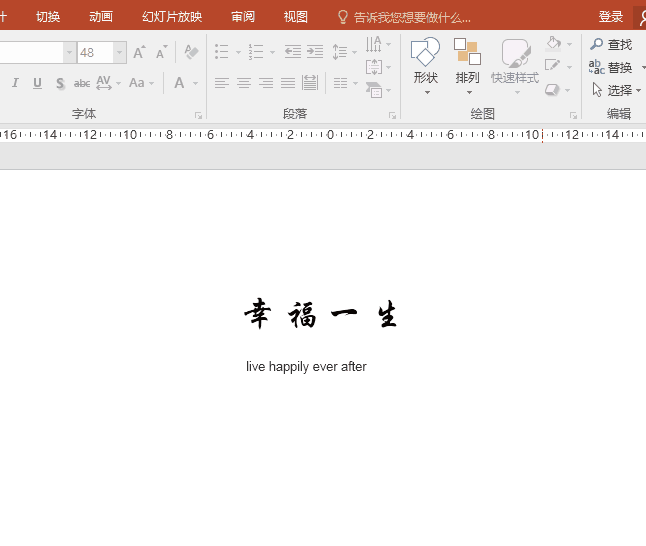Click the bullet list icon
The width and height of the screenshot is (646, 546).
[222, 52]
